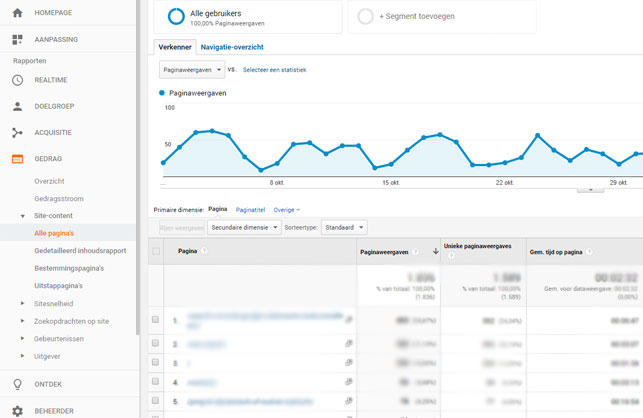Click the 15 okt. axis label
This screenshot has width=643, height=418.
(391, 183)
